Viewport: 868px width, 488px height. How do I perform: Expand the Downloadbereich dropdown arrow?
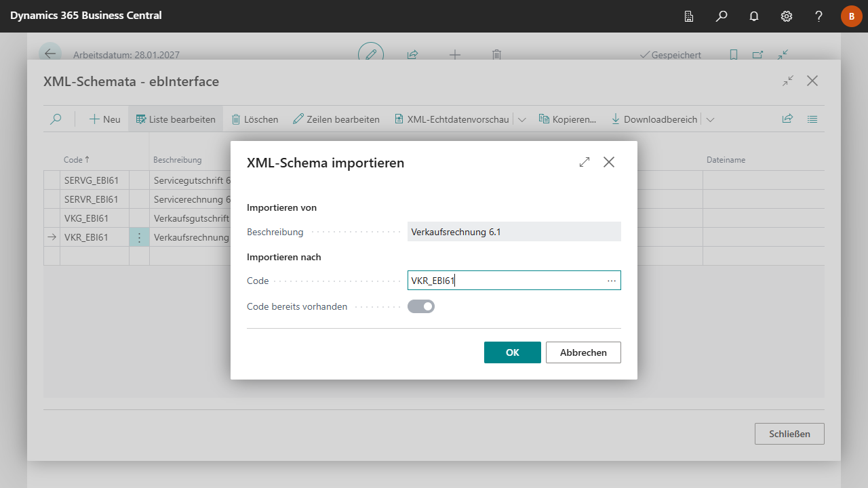(x=710, y=119)
